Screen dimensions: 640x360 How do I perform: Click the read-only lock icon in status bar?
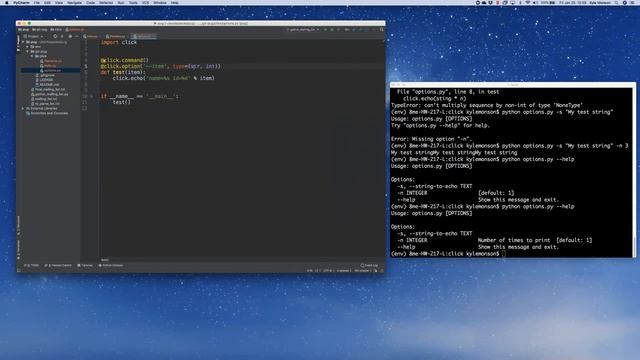coord(376,271)
